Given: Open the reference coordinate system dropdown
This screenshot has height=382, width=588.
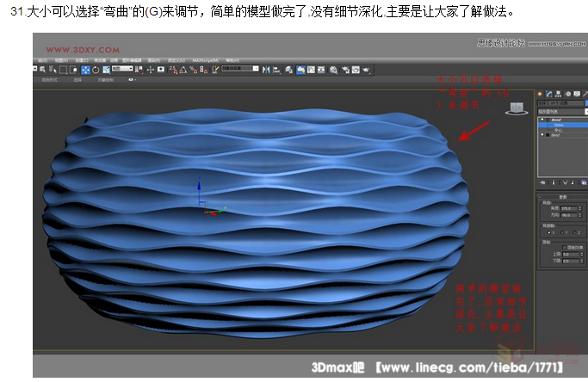Looking at the screenshot, I should 122,69.
